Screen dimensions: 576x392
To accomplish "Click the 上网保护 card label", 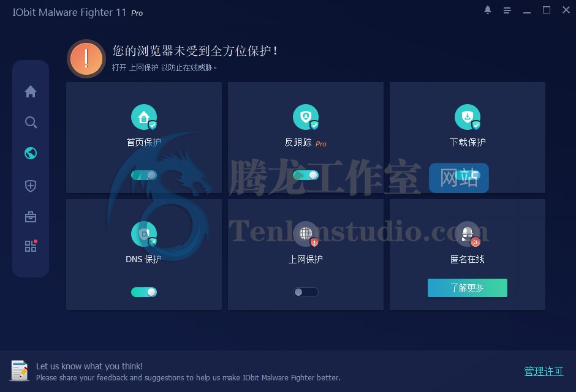I will point(306,260).
